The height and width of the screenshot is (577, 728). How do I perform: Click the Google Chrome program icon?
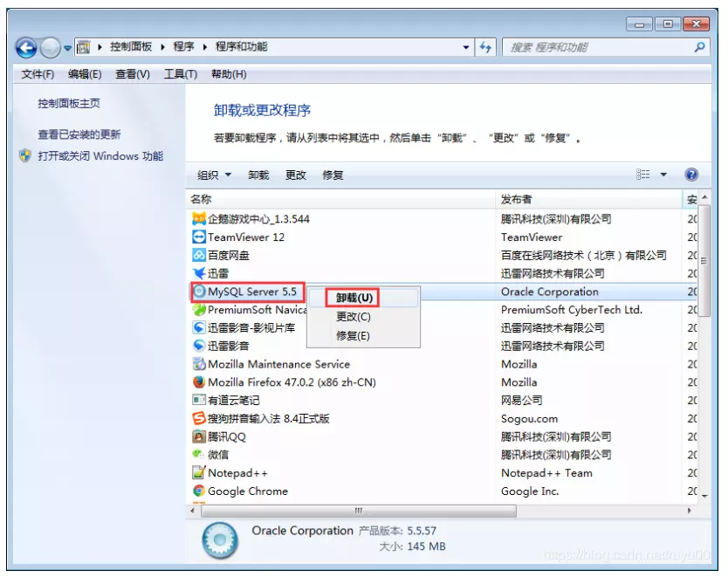199,491
